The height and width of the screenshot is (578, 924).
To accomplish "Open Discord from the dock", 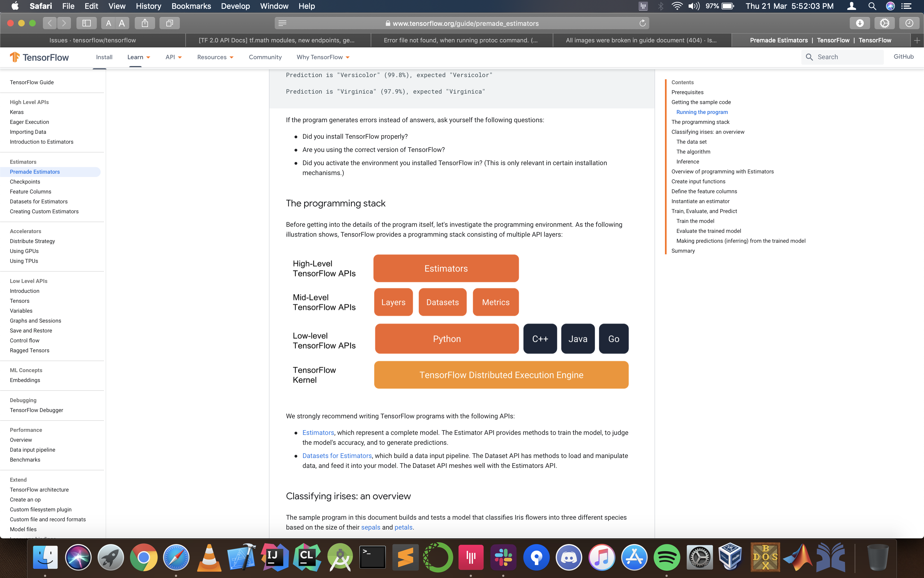I will (568, 557).
